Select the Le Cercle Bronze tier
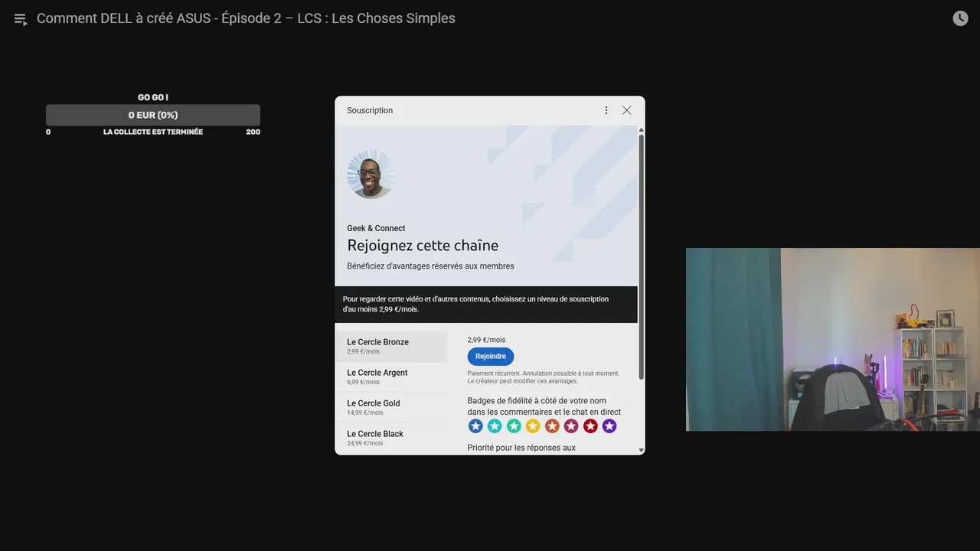Image resolution: width=980 pixels, height=551 pixels. tap(391, 346)
